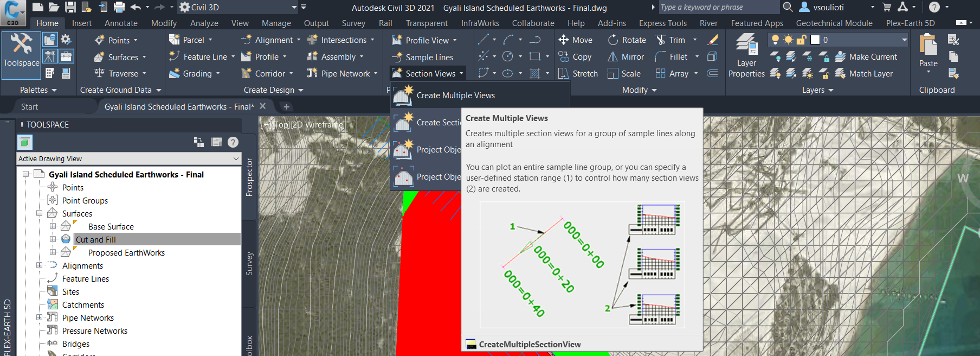Open the Active Drawing View dropdown
This screenshot has width=980, height=356.
[x=128, y=159]
